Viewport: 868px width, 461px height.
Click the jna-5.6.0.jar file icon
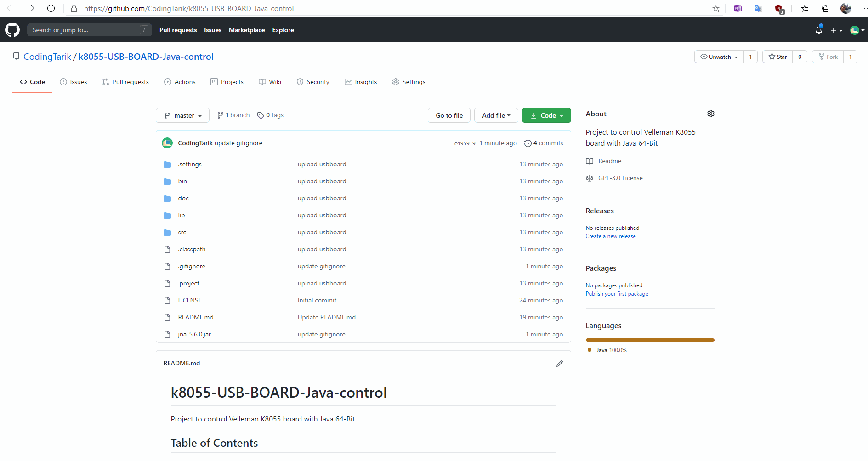pos(167,334)
